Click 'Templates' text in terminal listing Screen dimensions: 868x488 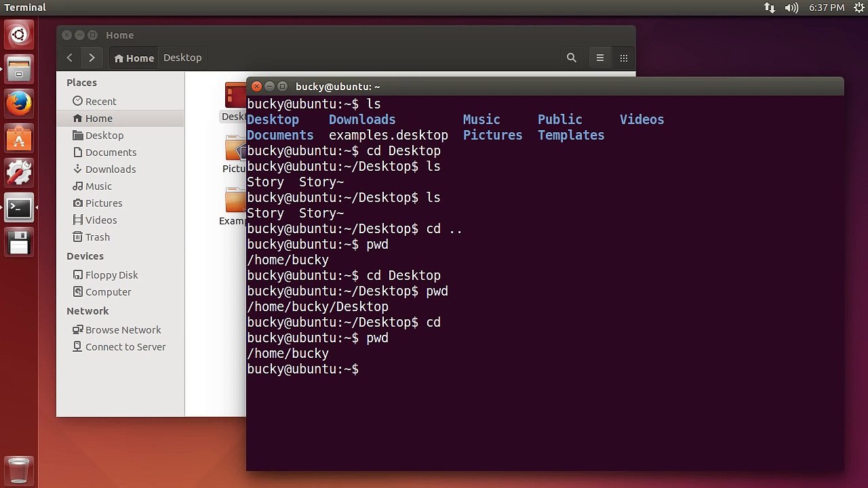(x=571, y=135)
